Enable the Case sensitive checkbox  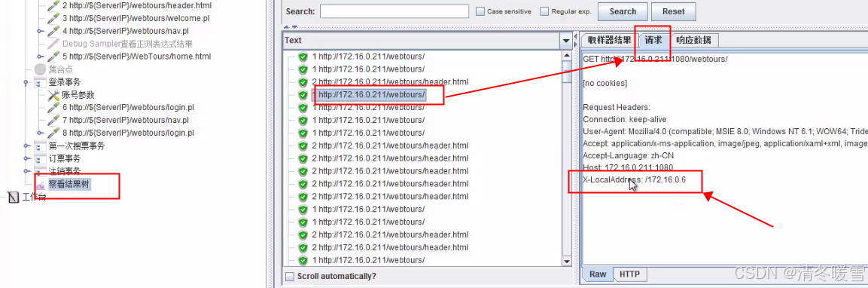click(480, 11)
